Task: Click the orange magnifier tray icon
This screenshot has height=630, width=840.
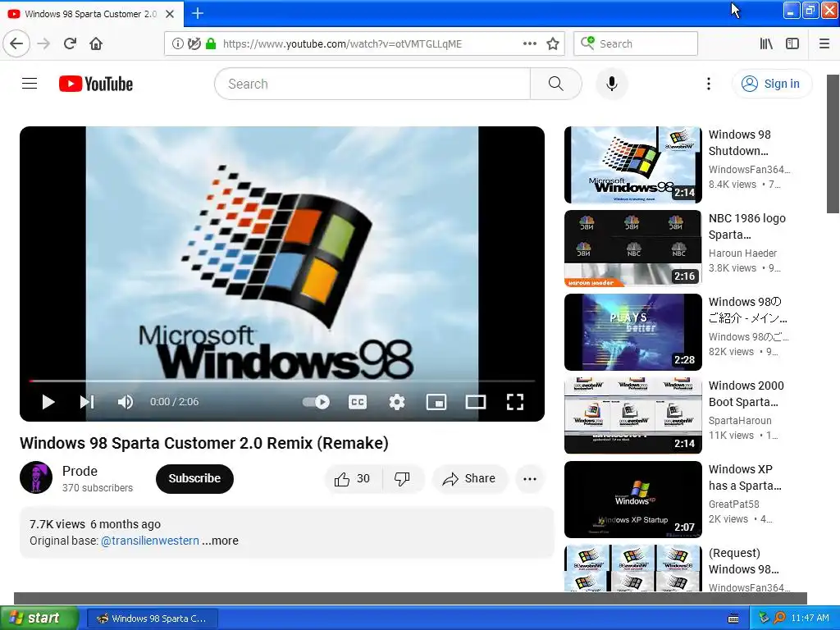Action: [x=779, y=619]
